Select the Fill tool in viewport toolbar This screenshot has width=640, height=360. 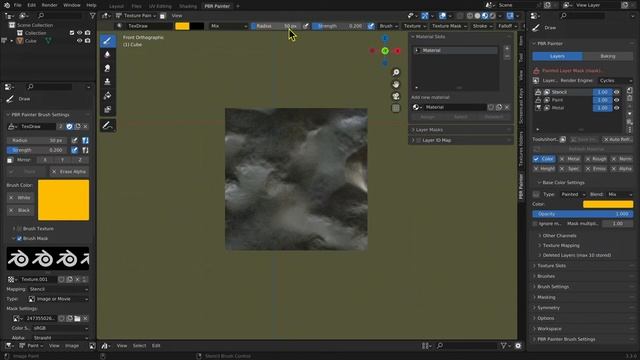[108, 96]
